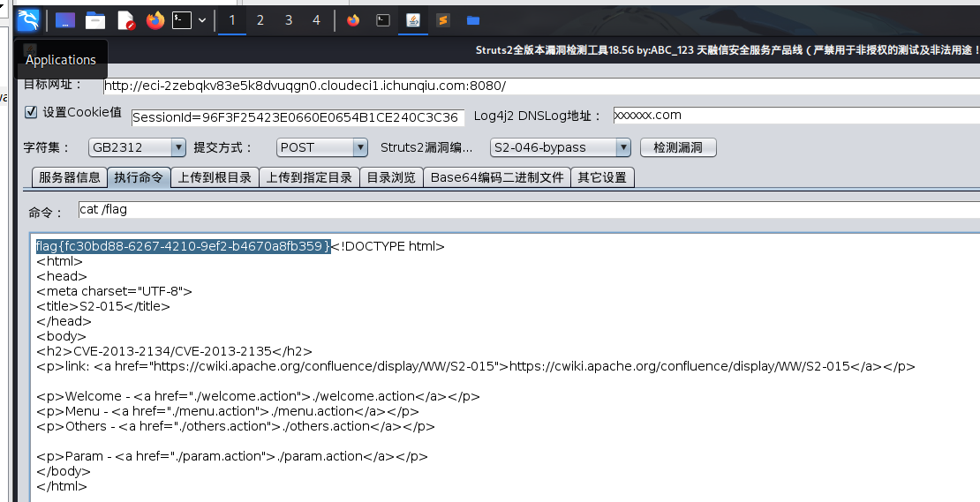Launch the text editor panel icon
The image size is (980, 502).
126,20
